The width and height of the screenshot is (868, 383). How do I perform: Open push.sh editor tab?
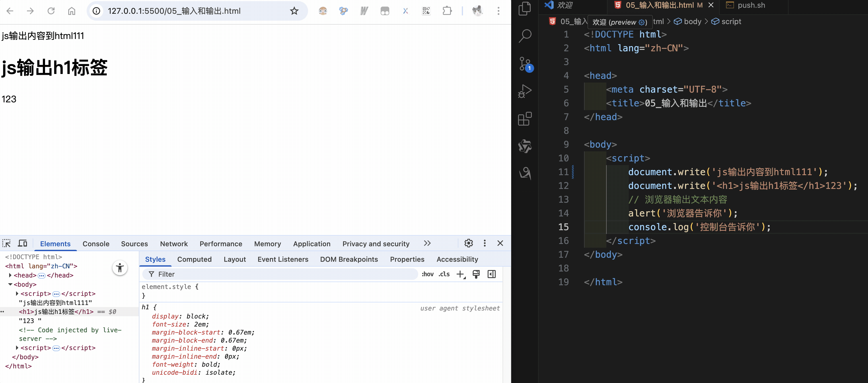(x=751, y=5)
